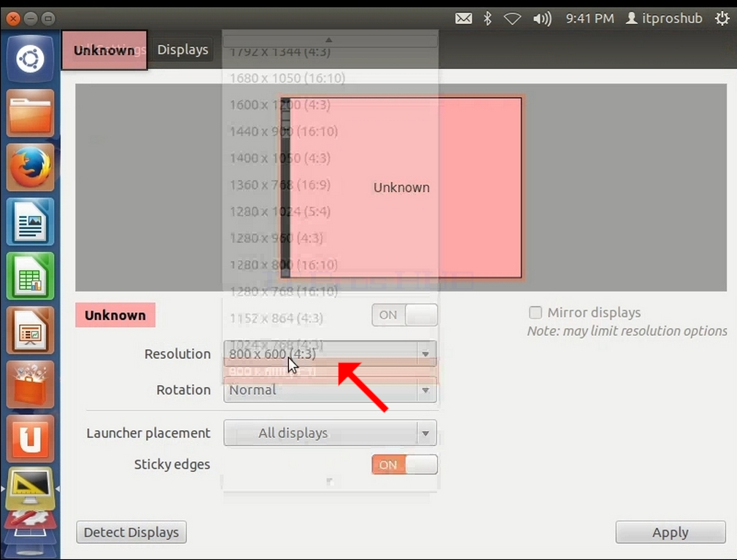Click the Apply button

[x=671, y=532]
